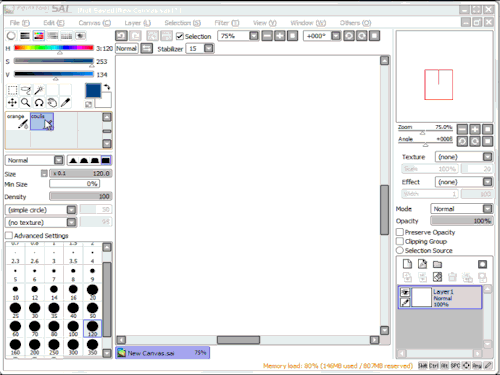
Task: Click the blue foreground color swatch
Action: tap(93, 91)
